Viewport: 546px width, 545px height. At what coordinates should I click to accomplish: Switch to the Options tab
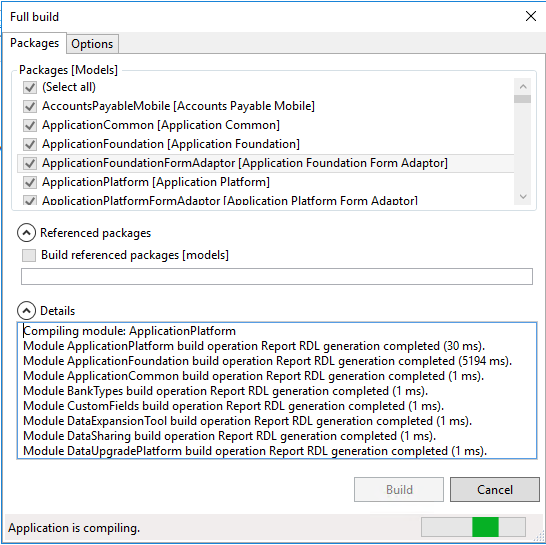point(92,44)
